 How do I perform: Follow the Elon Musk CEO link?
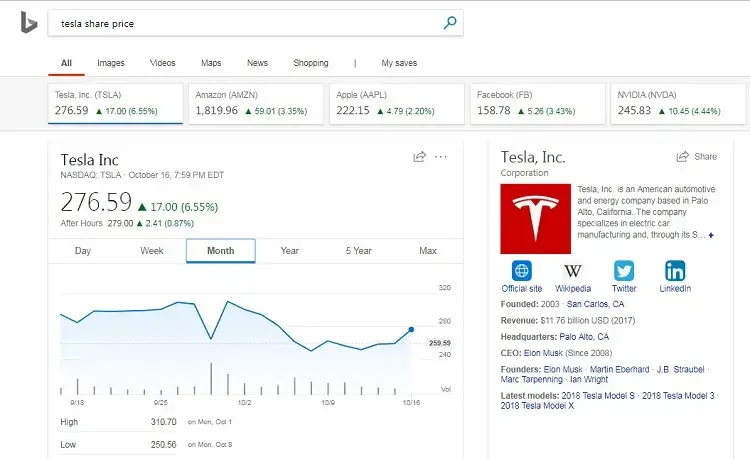[543, 353]
